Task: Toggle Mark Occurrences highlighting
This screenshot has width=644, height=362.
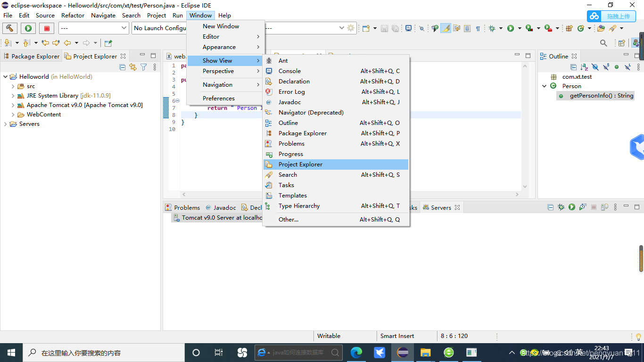Action: [x=445, y=28]
